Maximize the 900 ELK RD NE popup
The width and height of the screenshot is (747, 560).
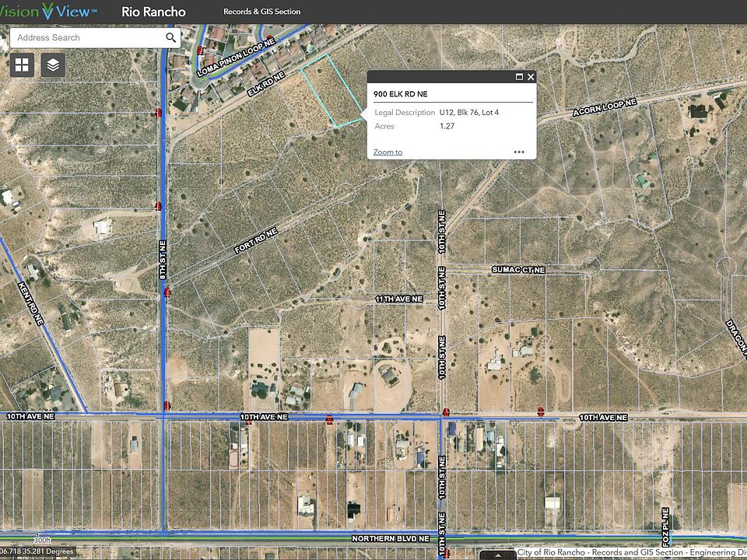pos(519,77)
